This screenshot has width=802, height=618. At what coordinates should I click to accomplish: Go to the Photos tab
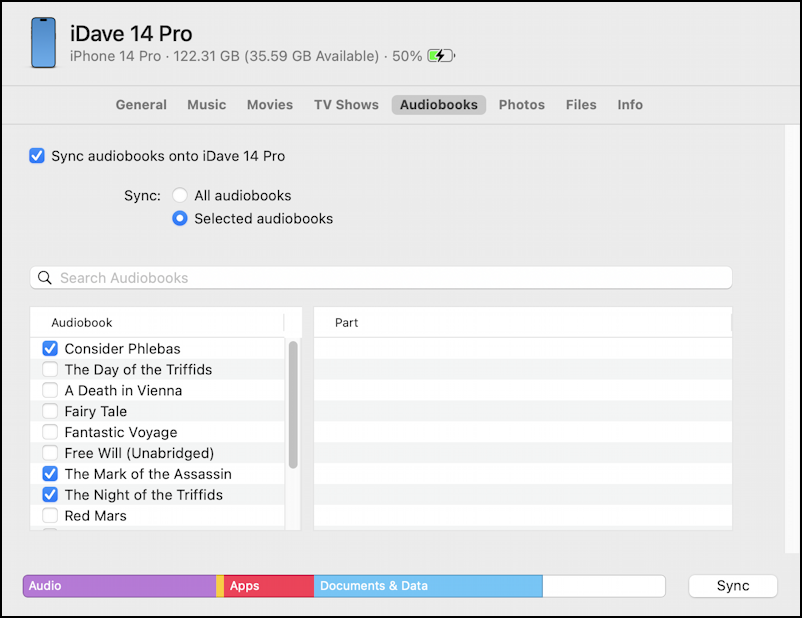[522, 105]
